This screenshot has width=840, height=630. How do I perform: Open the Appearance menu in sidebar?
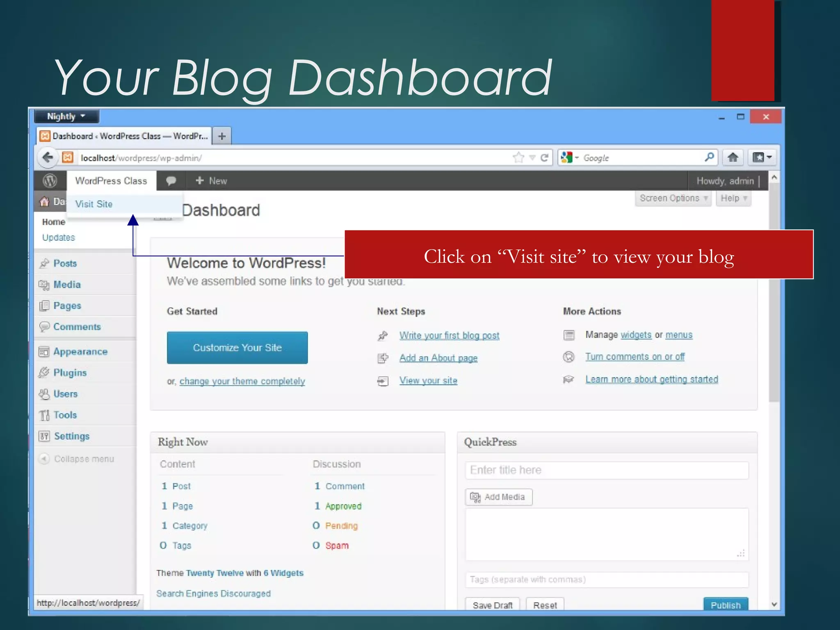[80, 352]
